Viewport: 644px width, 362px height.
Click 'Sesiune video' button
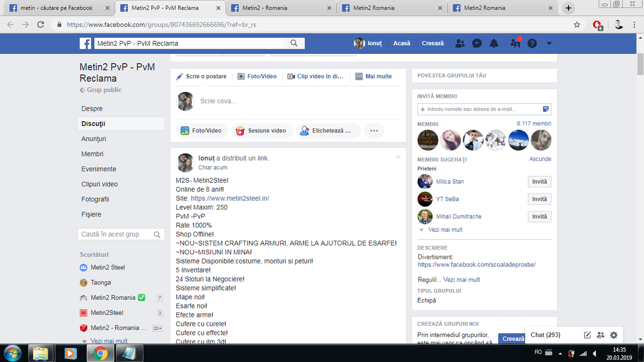(262, 130)
